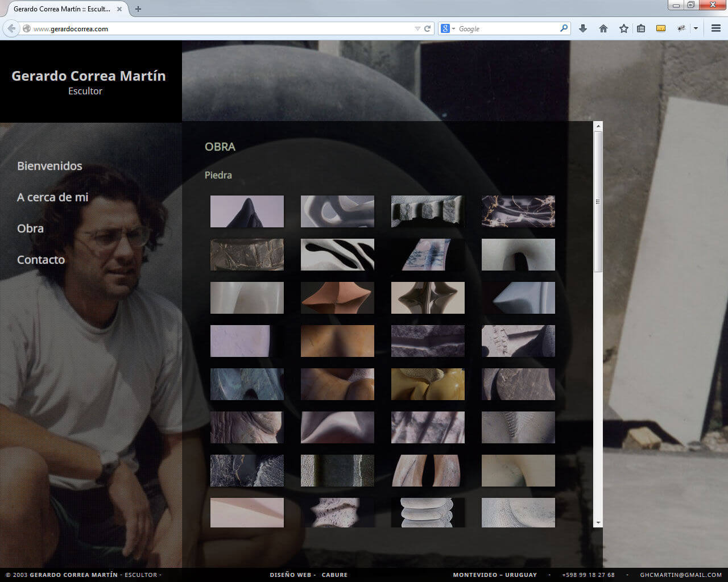Click the gallery scrollbar down arrow

[598, 523]
